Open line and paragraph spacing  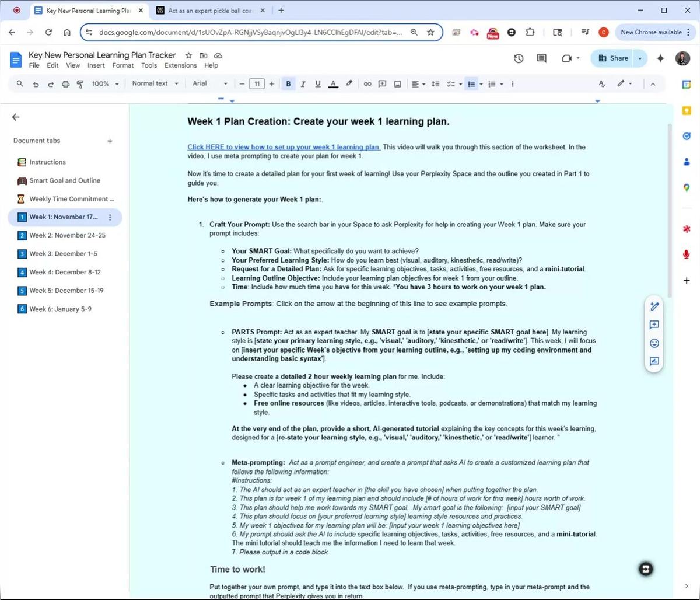click(435, 84)
